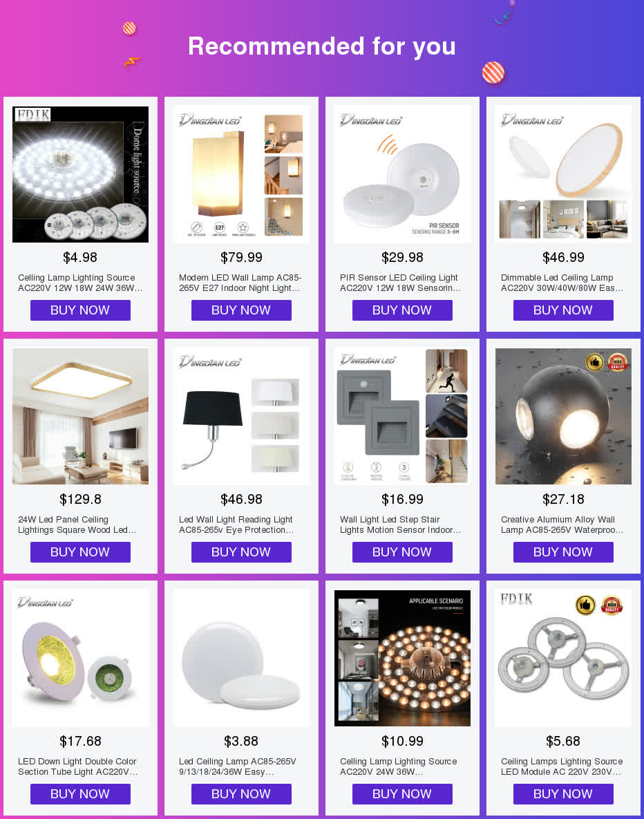Open the Modern LED Wall Lamp image

tap(240, 174)
